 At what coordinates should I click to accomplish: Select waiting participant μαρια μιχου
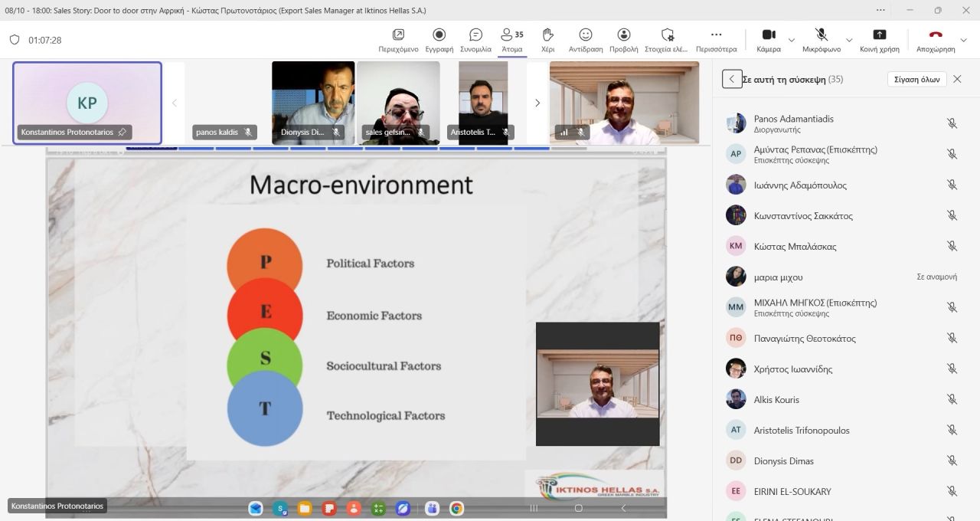click(x=842, y=277)
